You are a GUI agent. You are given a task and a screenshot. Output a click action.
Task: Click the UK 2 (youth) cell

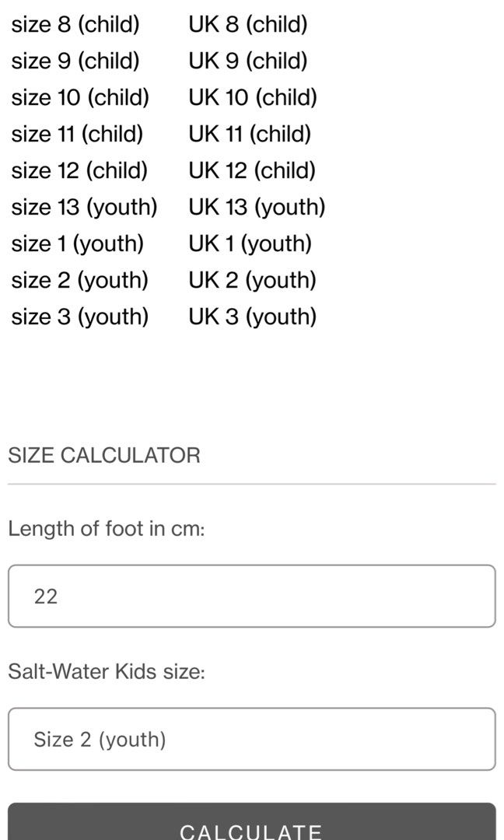tap(252, 280)
